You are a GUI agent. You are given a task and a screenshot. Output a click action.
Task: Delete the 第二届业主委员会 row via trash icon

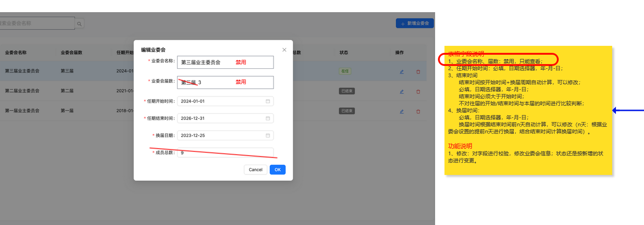(418, 92)
